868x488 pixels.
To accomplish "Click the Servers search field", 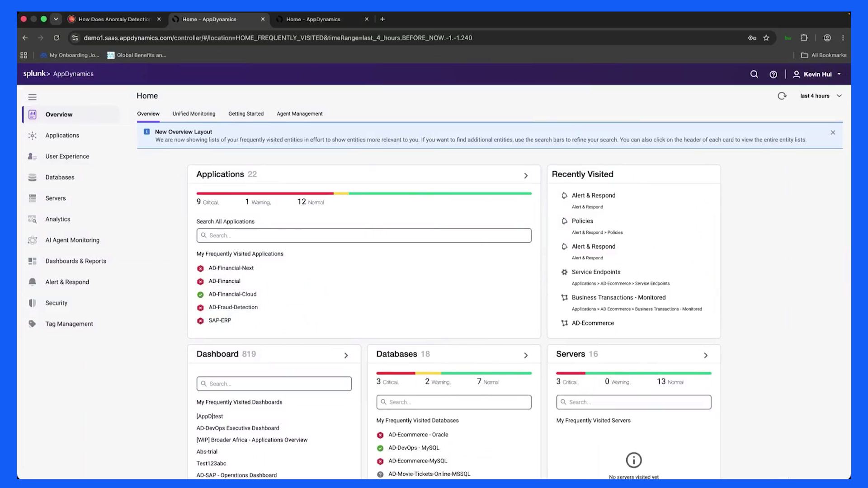I will point(634,402).
